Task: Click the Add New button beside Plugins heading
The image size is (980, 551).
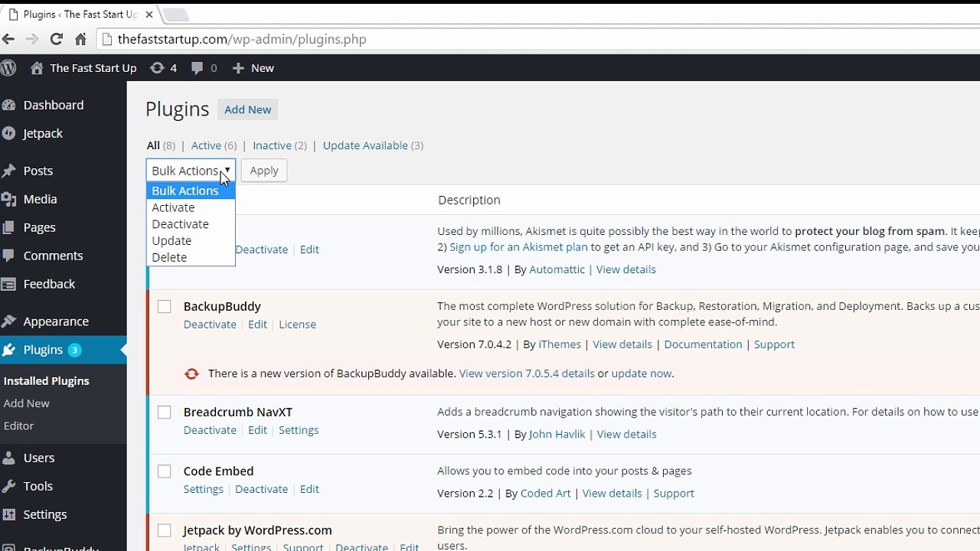Action: point(248,109)
